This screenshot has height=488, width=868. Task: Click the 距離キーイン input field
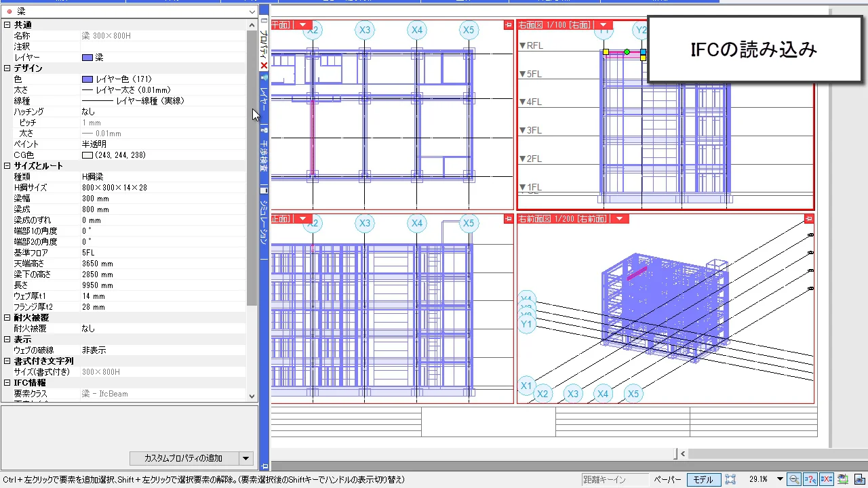[x=615, y=479]
